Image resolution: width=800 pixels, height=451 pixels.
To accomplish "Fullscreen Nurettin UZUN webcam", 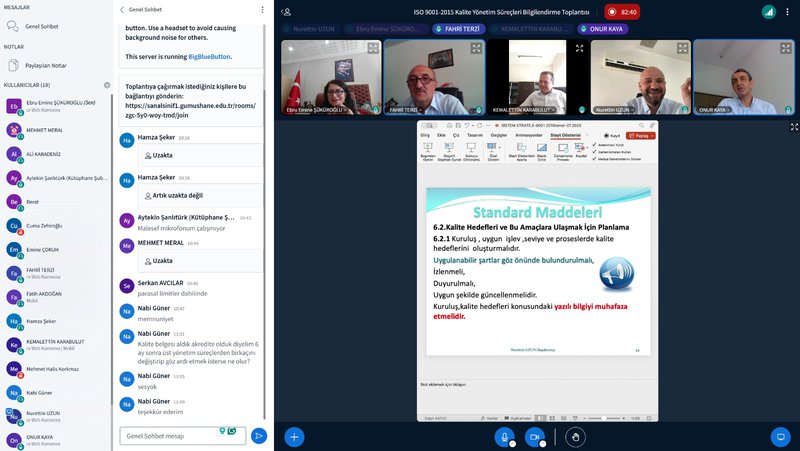I will coord(683,48).
